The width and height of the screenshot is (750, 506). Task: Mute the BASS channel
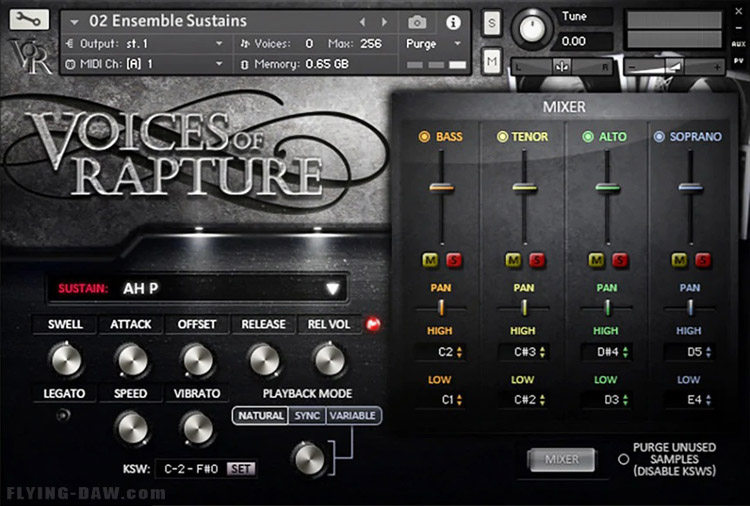430,260
